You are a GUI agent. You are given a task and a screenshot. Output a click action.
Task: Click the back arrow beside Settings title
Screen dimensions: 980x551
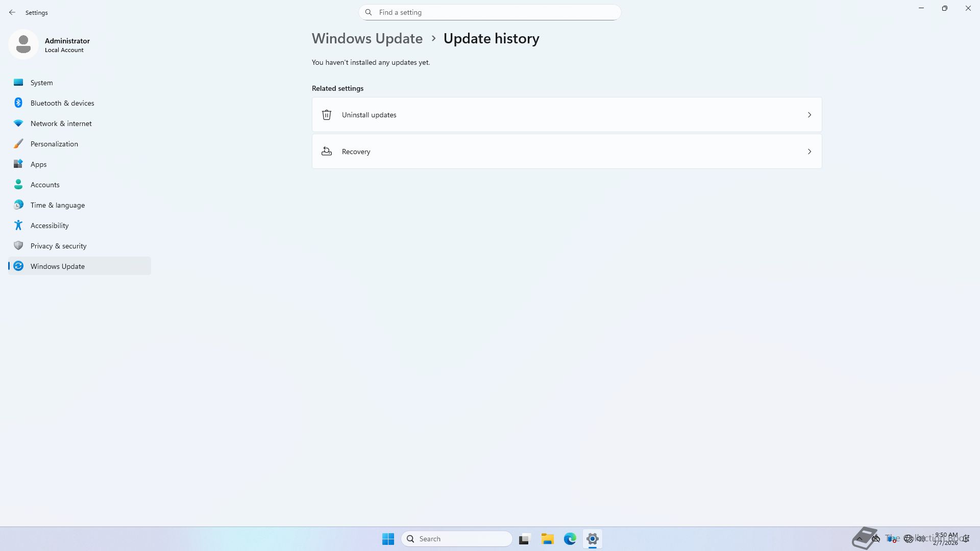pos(12,12)
